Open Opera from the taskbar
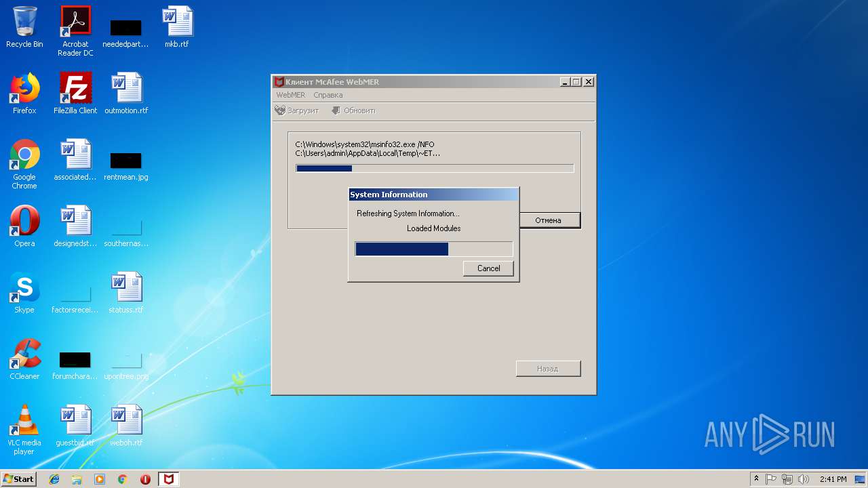 145,479
